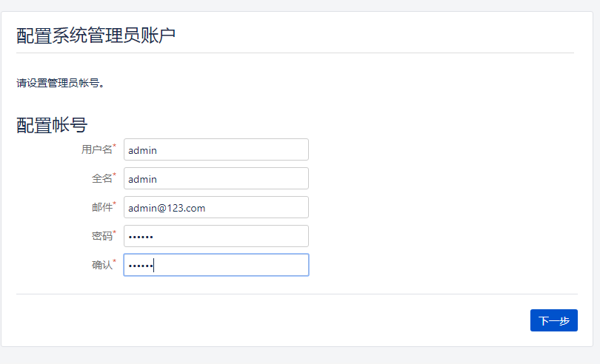The width and height of the screenshot is (600, 364).
Task: Click the admin@123.com text in email field
Action: [x=167, y=208]
